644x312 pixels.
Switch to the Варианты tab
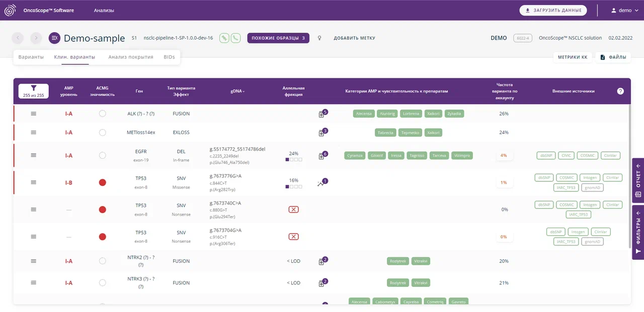point(31,57)
